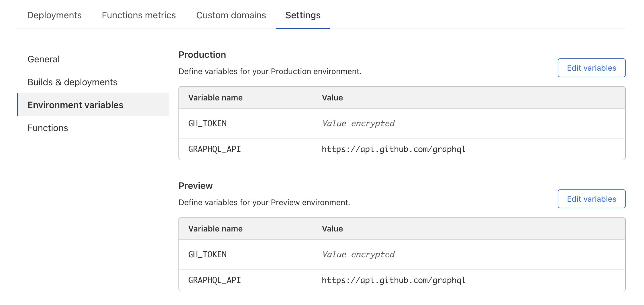This screenshot has height=305, width=644.
Task: Click GRAPHQL_API name in Preview table
Action: point(215,280)
